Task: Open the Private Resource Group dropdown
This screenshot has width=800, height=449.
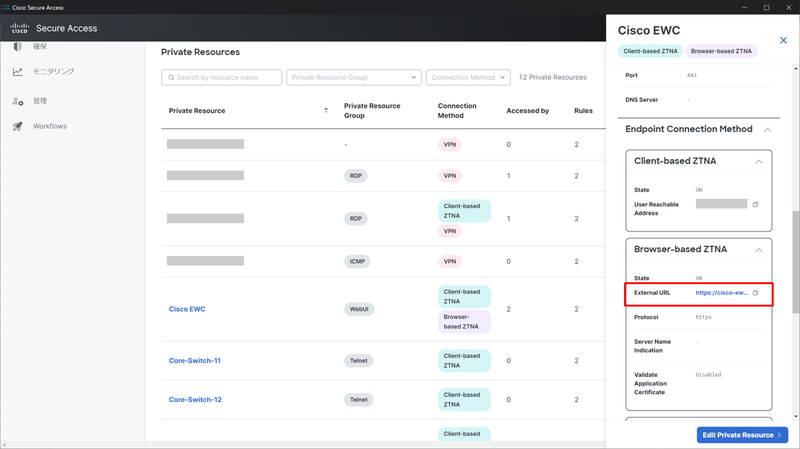Action: [354, 78]
